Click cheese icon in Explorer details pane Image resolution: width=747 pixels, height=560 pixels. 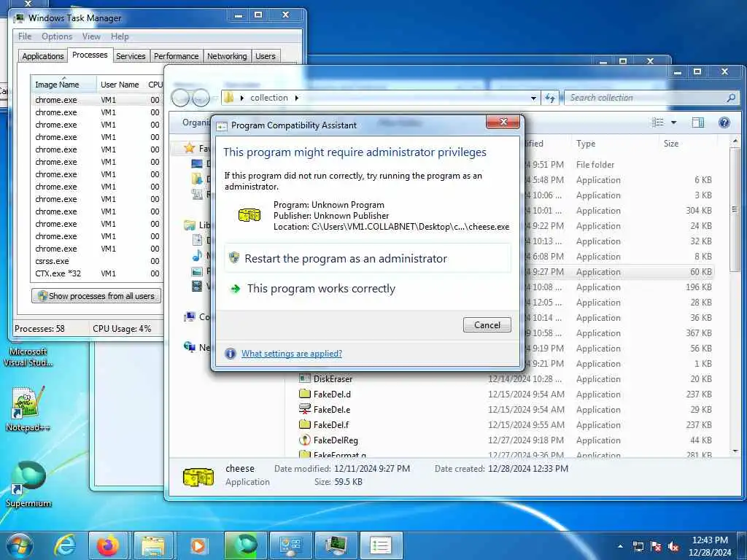[x=198, y=477]
